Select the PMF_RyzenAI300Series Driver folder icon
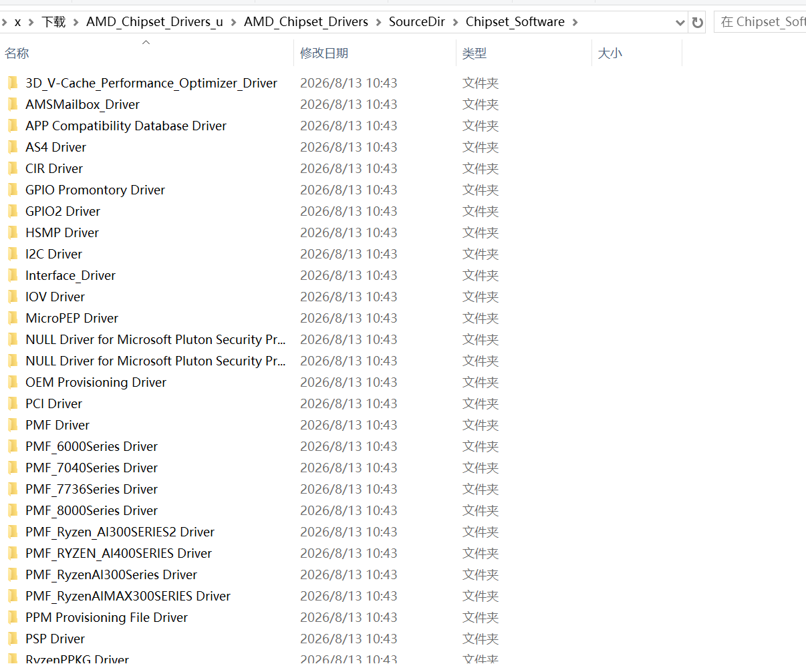806x672 pixels. (13, 574)
